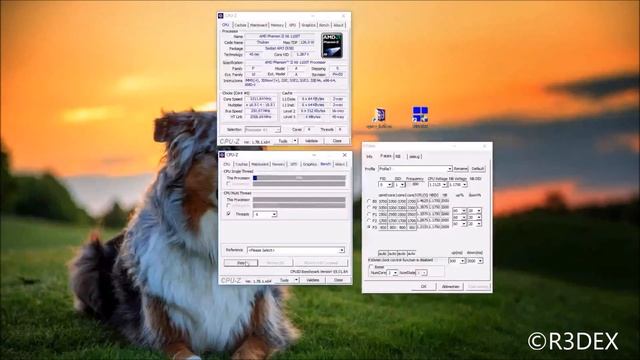The image size is (640, 360).
Task: Toggle Reference checkbox under CPU Multi Thread
Action: pos(229,206)
